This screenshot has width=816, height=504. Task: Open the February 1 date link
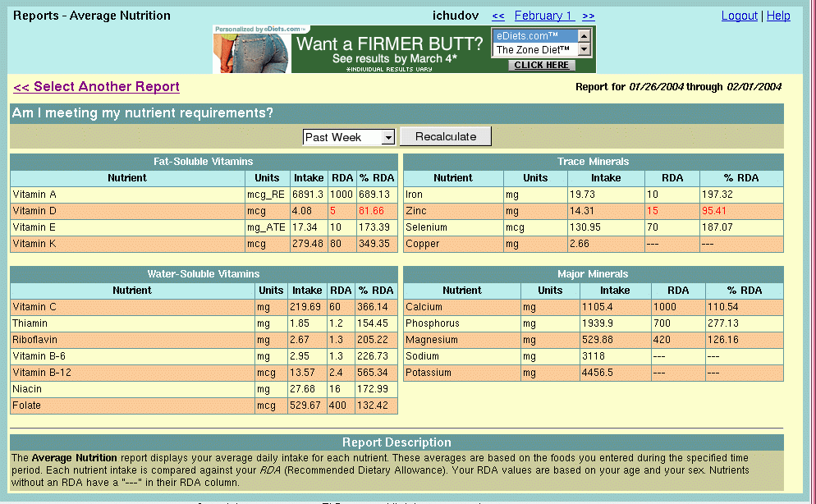543,16
